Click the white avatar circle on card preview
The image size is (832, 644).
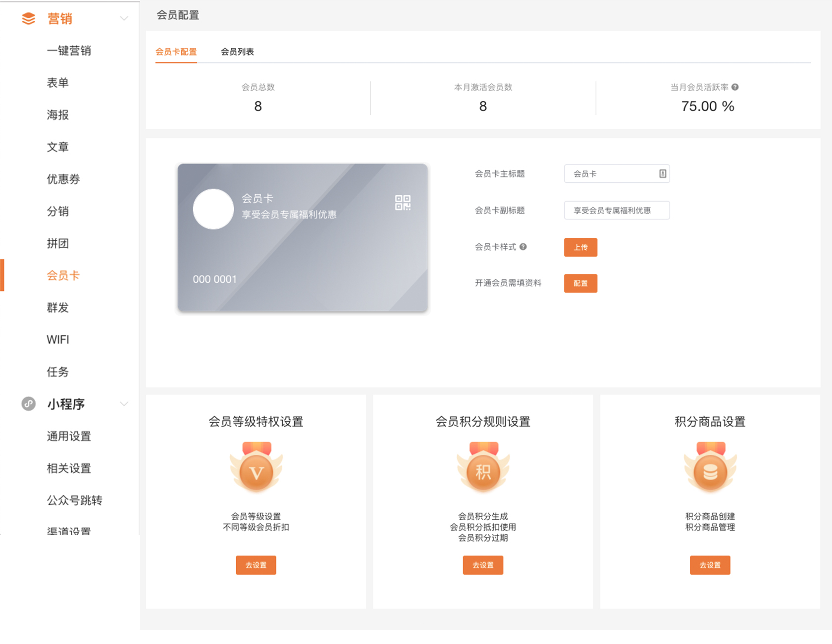pos(213,209)
